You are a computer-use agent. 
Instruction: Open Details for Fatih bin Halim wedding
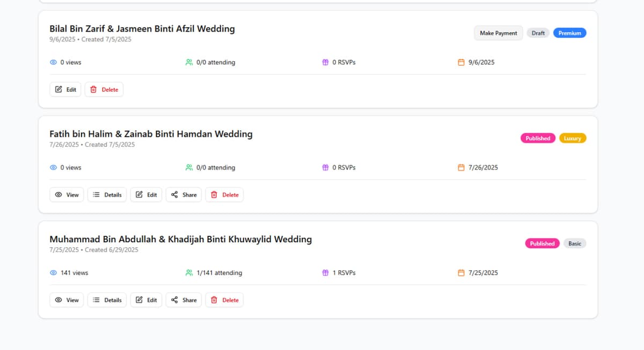(107, 195)
